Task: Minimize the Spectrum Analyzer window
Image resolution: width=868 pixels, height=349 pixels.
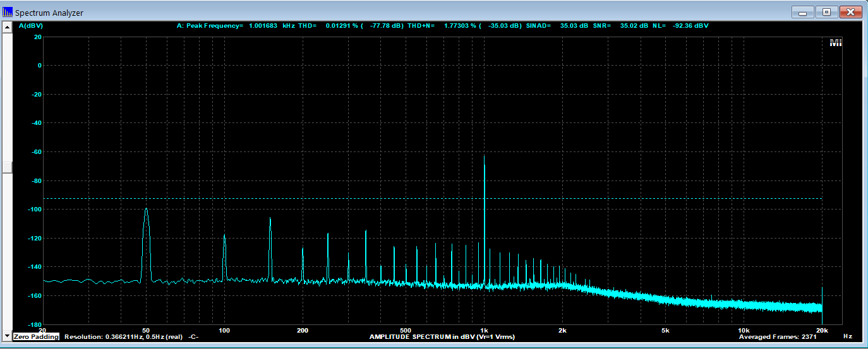Action: pos(803,12)
